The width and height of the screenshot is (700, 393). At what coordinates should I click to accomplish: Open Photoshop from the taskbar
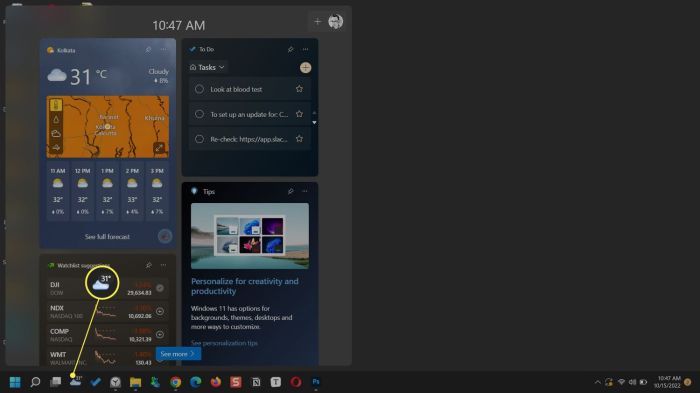[316, 382]
